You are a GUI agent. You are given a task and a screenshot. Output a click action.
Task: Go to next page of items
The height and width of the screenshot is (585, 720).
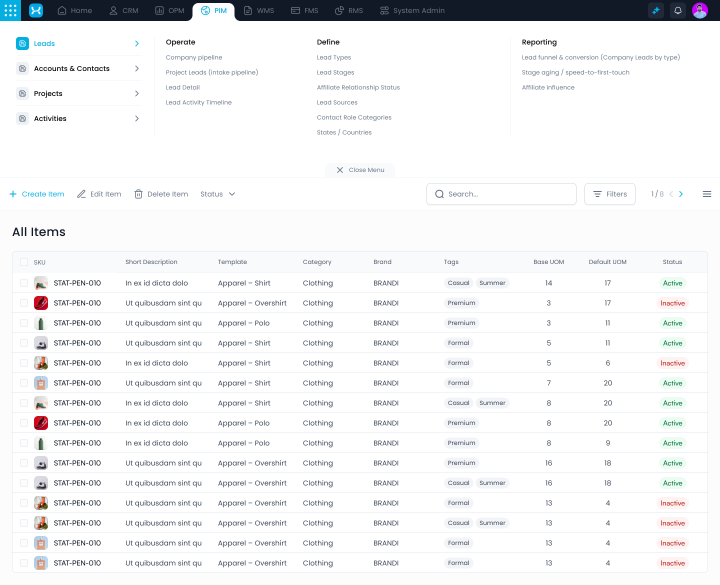tap(681, 194)
